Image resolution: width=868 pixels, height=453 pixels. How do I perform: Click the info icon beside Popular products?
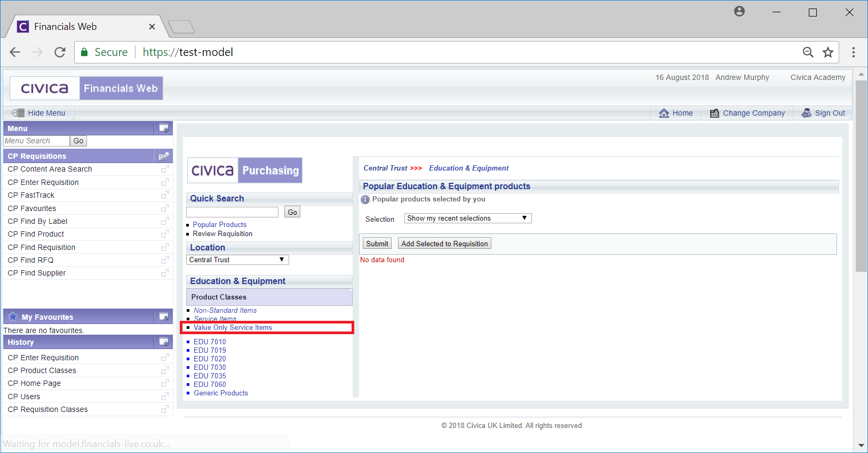tap(365, 199)
